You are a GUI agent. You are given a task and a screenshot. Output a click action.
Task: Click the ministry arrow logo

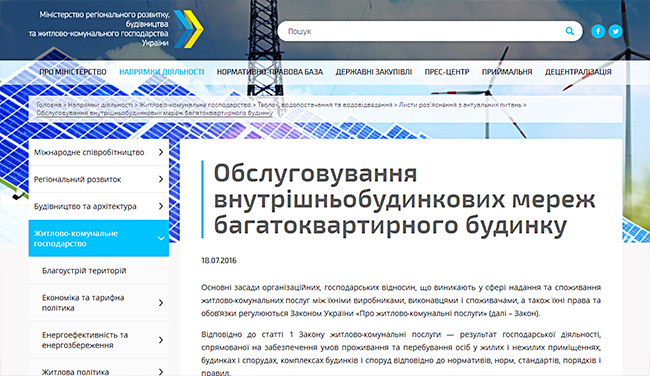click(189, 29)
